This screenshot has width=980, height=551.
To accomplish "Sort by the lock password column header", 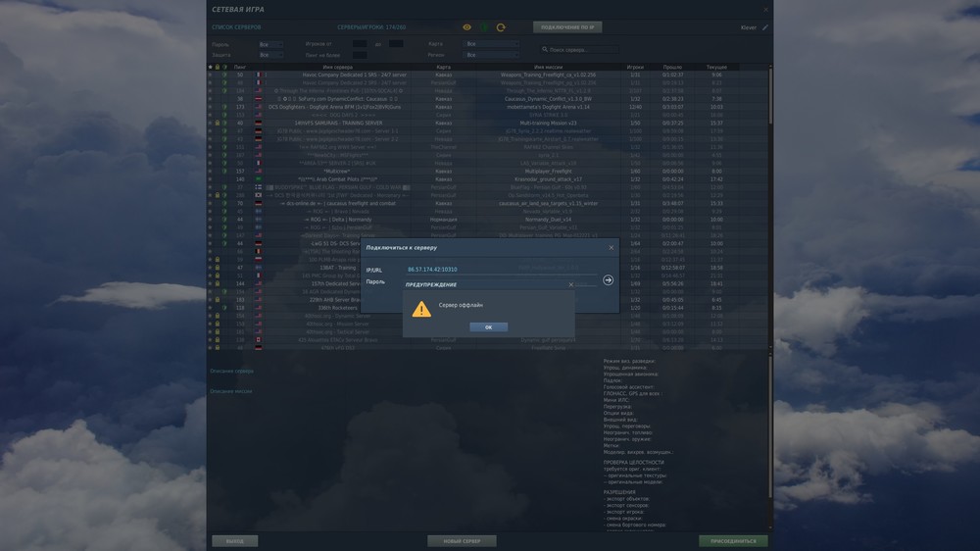I will (x=218, y=67).
